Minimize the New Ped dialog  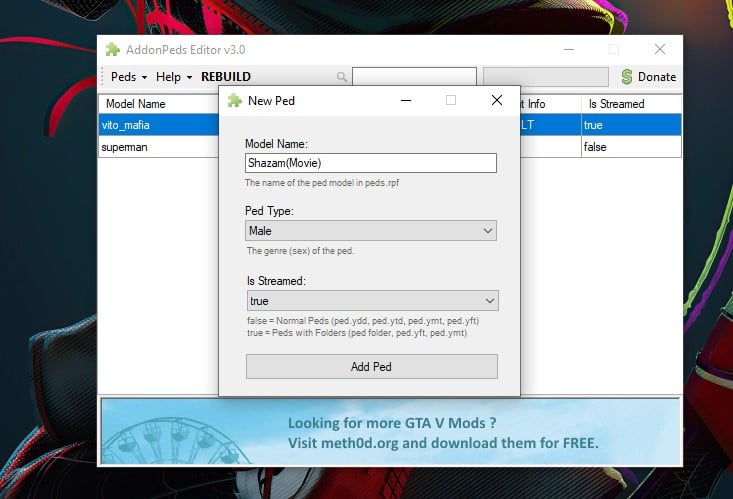(x=405, y=100)
